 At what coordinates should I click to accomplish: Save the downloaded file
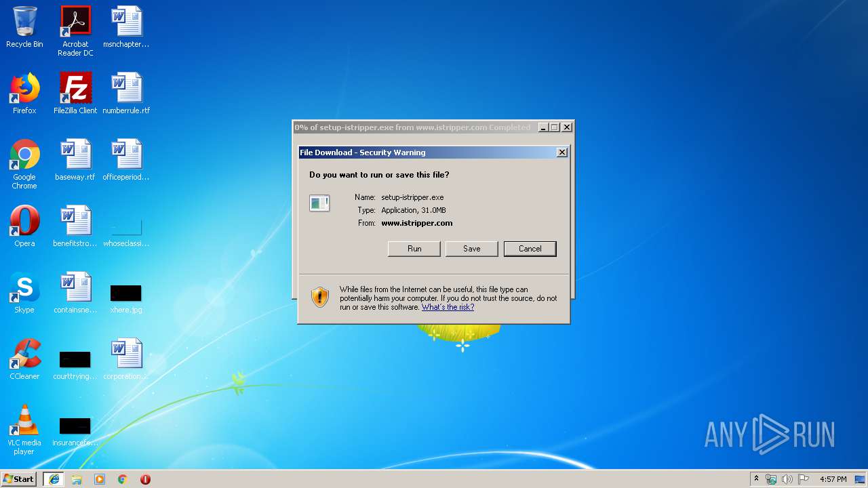tap(472, 249)
